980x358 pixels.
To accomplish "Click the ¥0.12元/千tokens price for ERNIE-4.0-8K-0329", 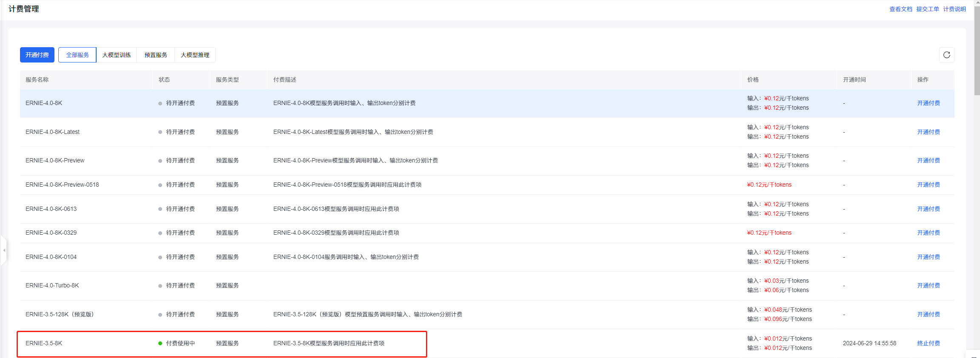I will 769,233.
